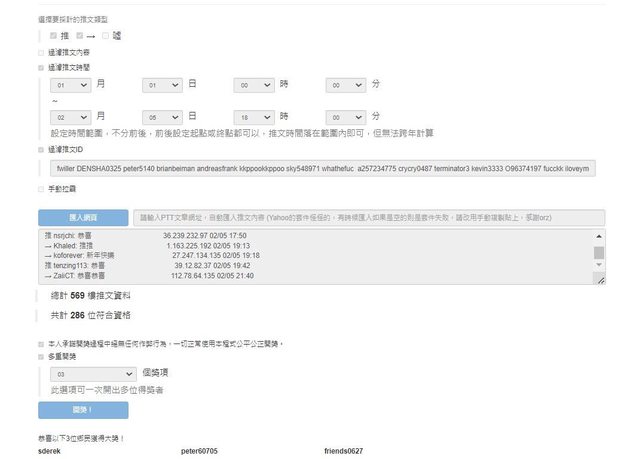The width and height of the screenshot is (640, 459).
Task: Toggle the 推 push-type checkbox
Action: [53, 35]
